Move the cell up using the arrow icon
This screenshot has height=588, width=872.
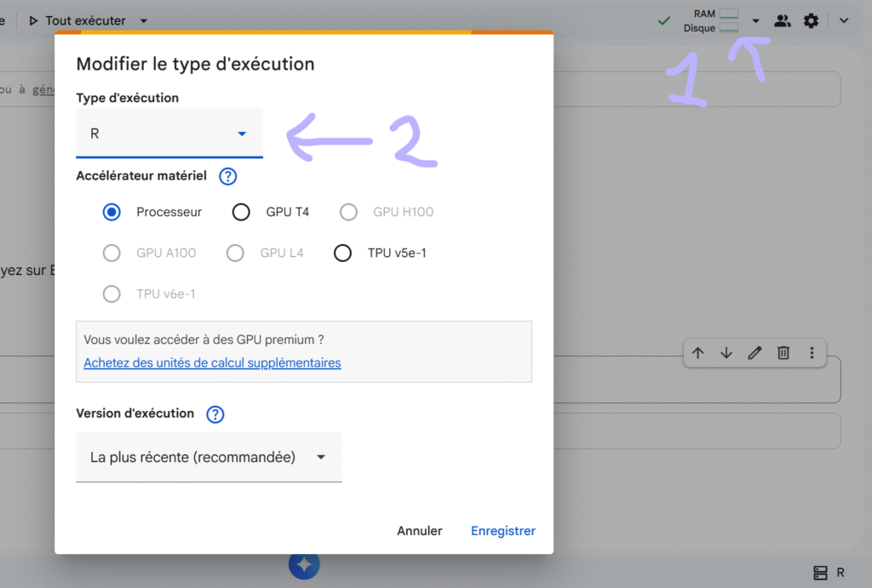point(697,352)
